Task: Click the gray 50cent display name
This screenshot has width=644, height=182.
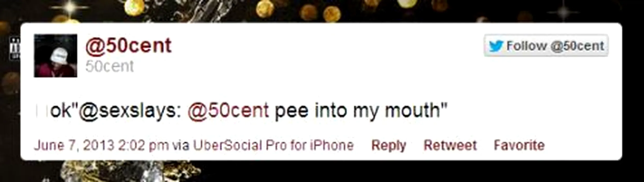Action: tap(109, 66)
